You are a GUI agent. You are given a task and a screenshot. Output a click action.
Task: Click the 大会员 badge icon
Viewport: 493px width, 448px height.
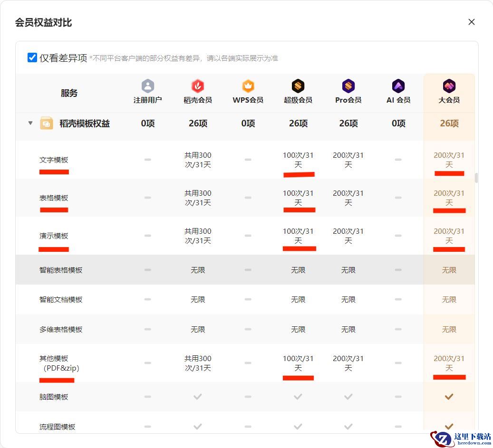[x=449, y=86]
